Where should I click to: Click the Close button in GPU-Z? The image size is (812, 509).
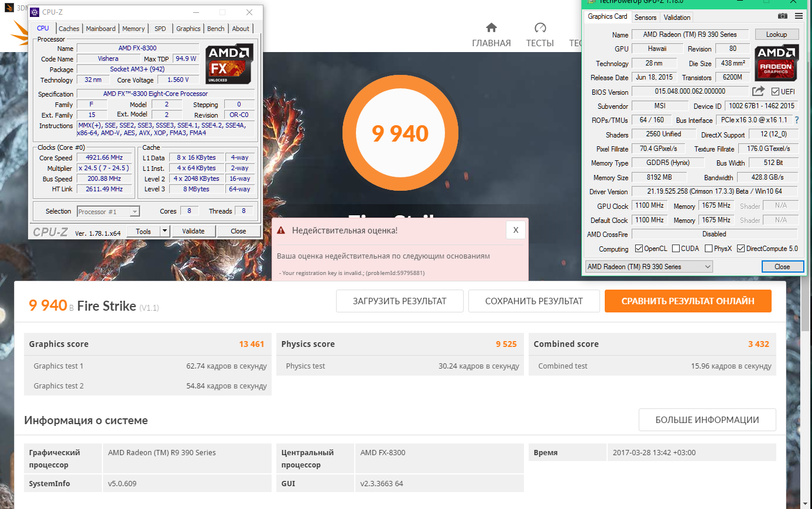(x=782, y=267)
